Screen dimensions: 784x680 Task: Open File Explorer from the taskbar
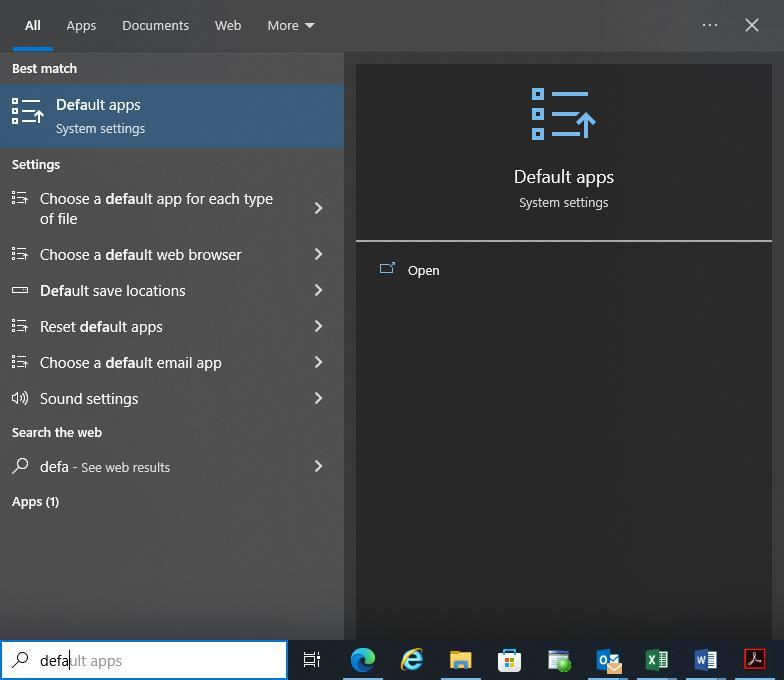pos(460,660)
